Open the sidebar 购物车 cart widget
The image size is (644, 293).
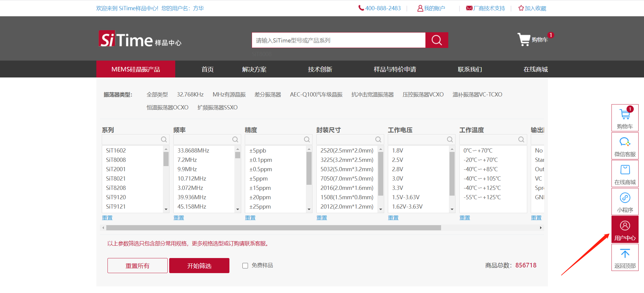(x=625, y=118)
